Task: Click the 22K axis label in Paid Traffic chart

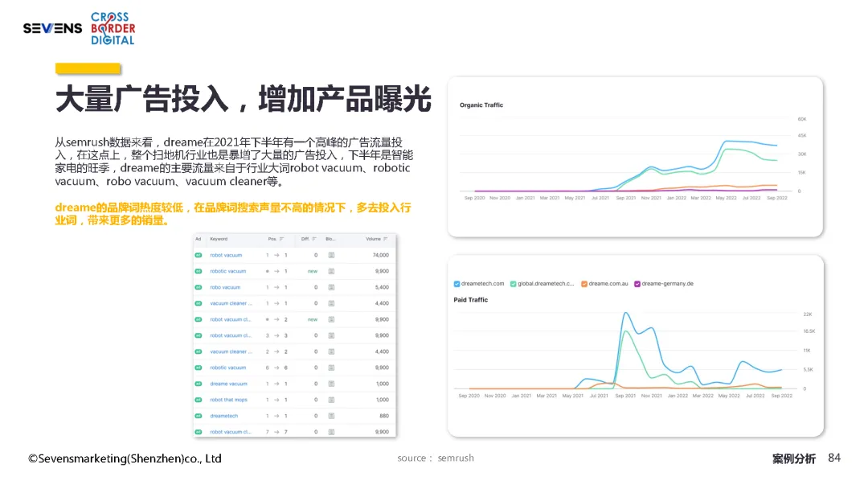Action: [808, 314]
